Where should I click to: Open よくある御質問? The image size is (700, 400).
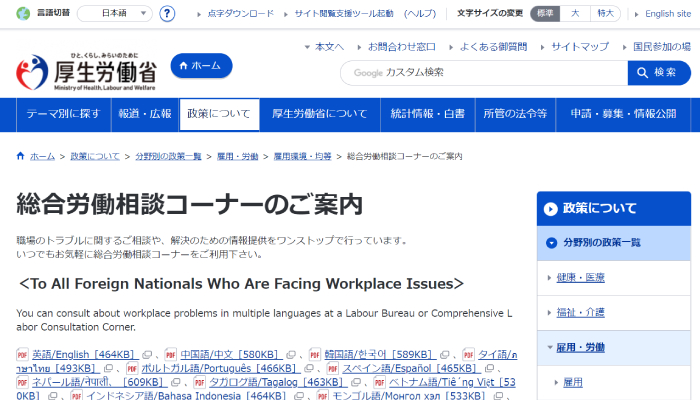(x=493, y=46)
